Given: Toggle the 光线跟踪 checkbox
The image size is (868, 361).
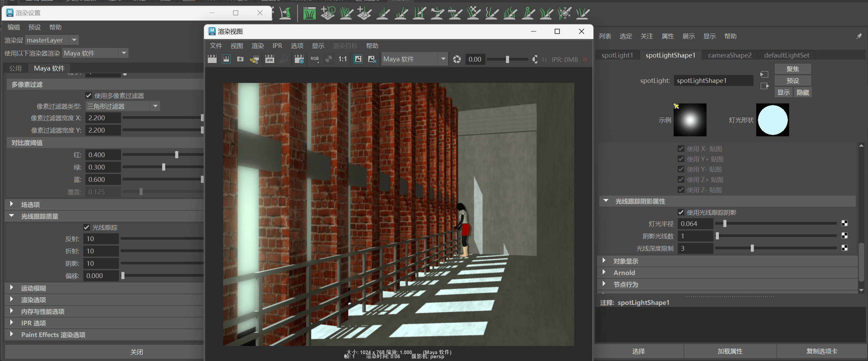Looking at the screenshot, I should pyautogui.click(x=87, y=227).
